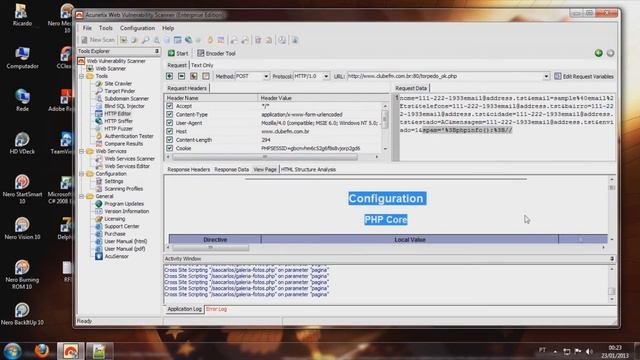Click the Activity Window pin button
Screen dimensions: 640x360
[x=612, y=259]
